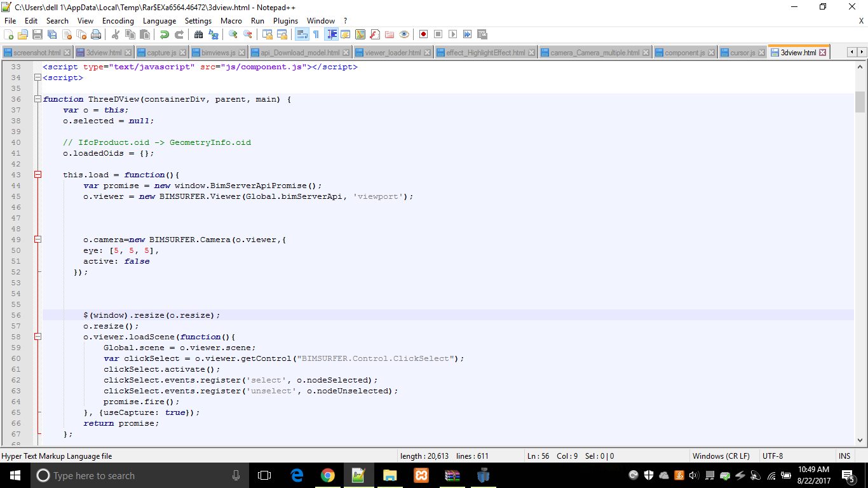The height and width of the screenshot is (488, 868).
Task: Collapse the this.load function block
Action: pyautogui.click(x=38, y=175)
